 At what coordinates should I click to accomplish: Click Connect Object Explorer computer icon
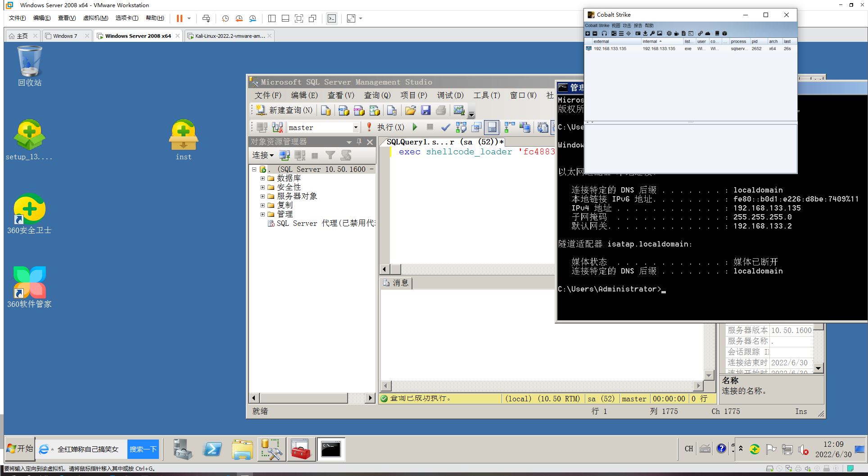coord(284,155)
